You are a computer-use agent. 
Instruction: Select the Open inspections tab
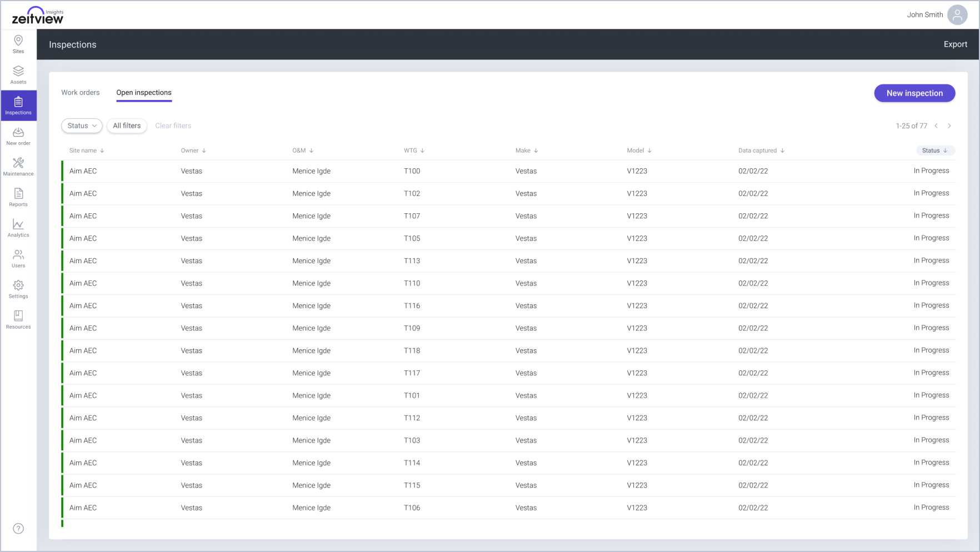[x=144, y=93]
